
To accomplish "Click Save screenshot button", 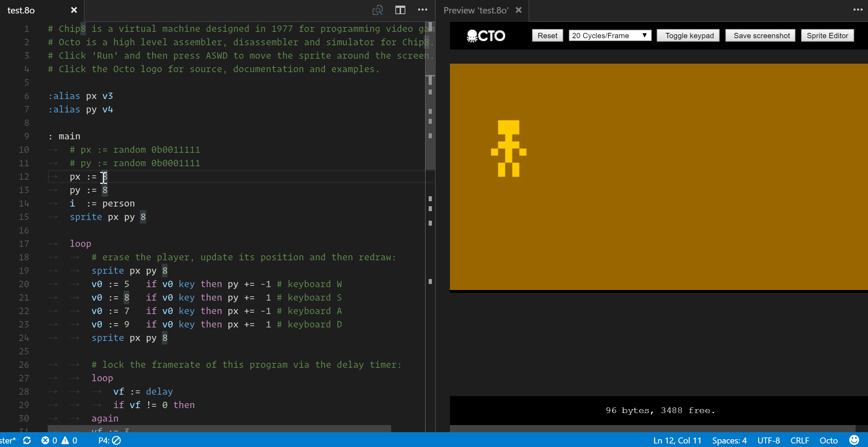I will click(x=761, y=36).
